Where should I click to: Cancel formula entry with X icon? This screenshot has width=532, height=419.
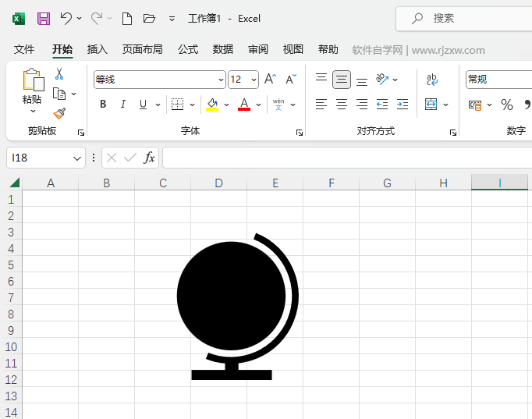click(112, 158)
